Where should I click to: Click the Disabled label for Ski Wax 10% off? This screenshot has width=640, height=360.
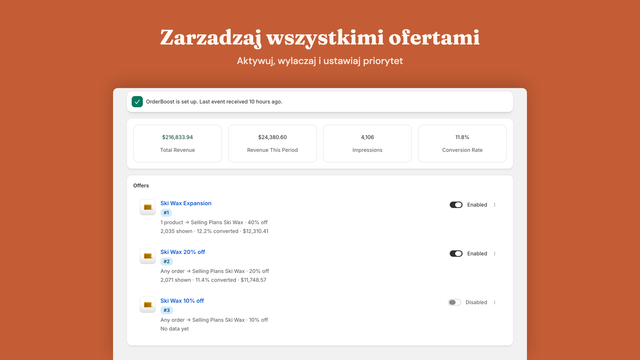coord(476,302)
